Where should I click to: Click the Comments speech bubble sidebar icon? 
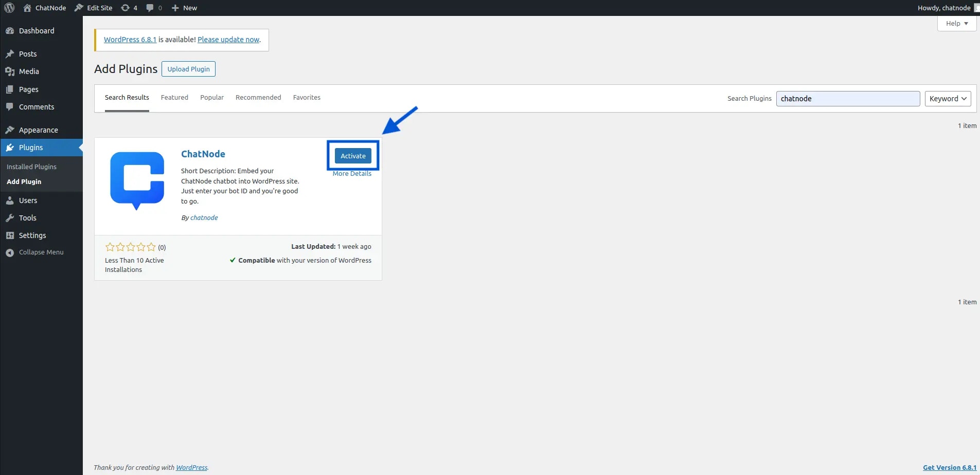click(x=10, y=107)
